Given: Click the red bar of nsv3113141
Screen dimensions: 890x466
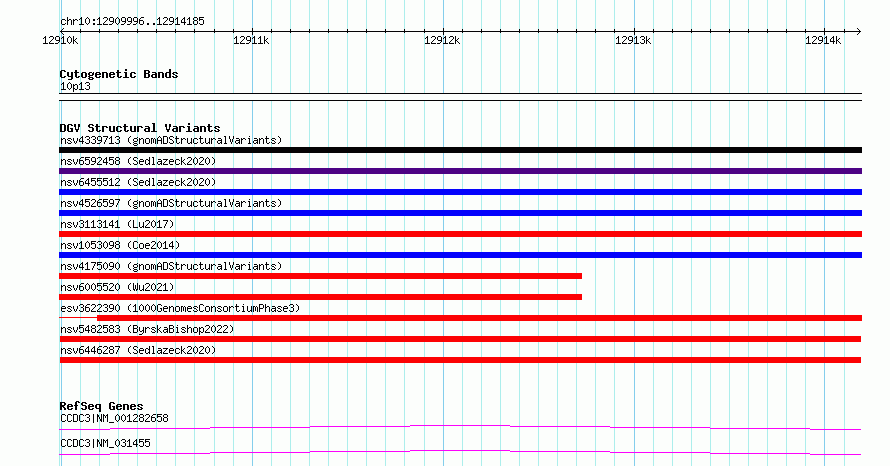Looking at the screenshot, I should [460, 234].
